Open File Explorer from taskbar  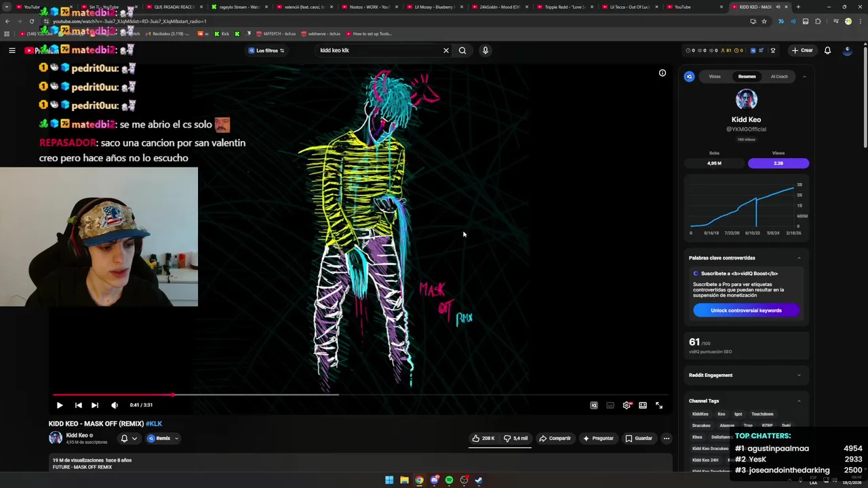coord(404,481)
